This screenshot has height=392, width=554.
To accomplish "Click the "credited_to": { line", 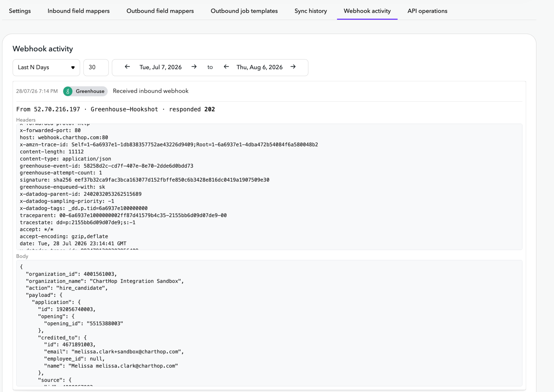I will click(62, 337).
